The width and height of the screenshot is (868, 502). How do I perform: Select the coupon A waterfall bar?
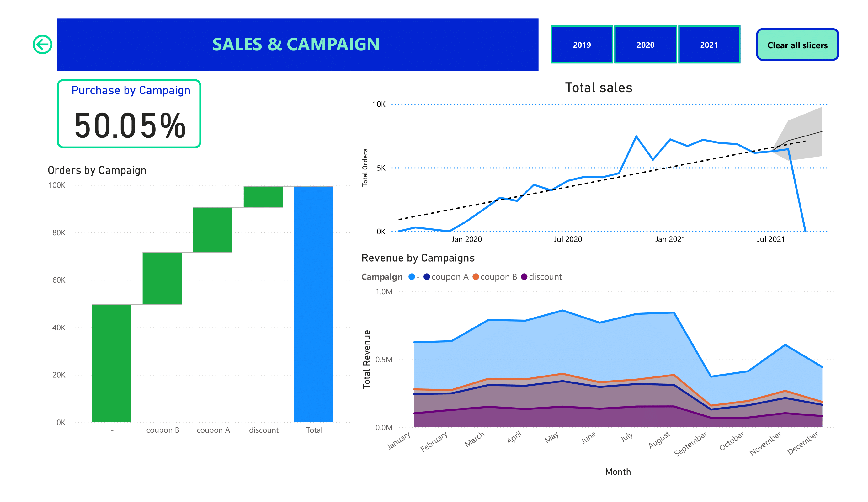[x=212, y=230]
